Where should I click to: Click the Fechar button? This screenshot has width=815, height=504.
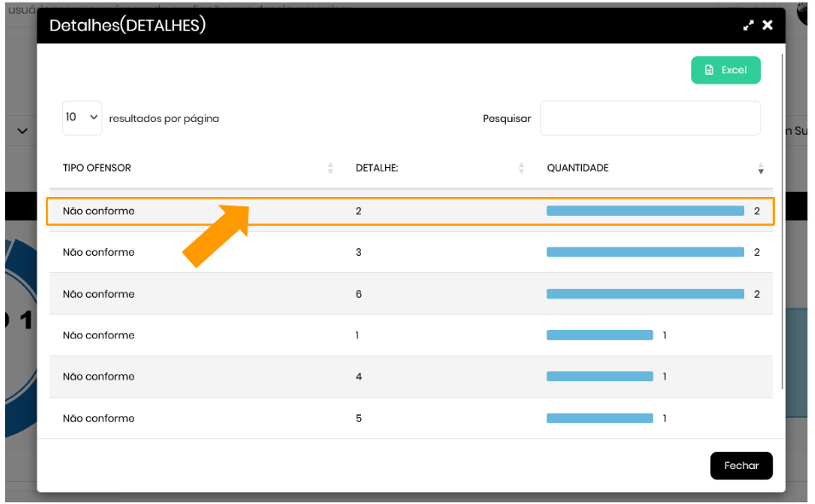(741, 466)
